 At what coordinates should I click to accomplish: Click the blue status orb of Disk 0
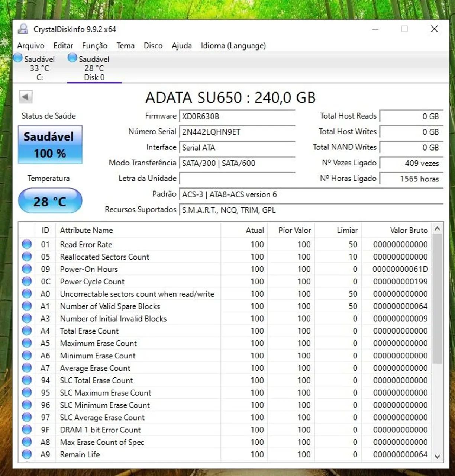point(72,58)
